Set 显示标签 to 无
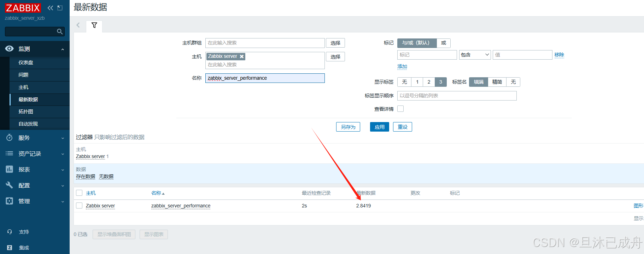Image resolution: width=644 pixels, height=254 pixels. point(404,82)
